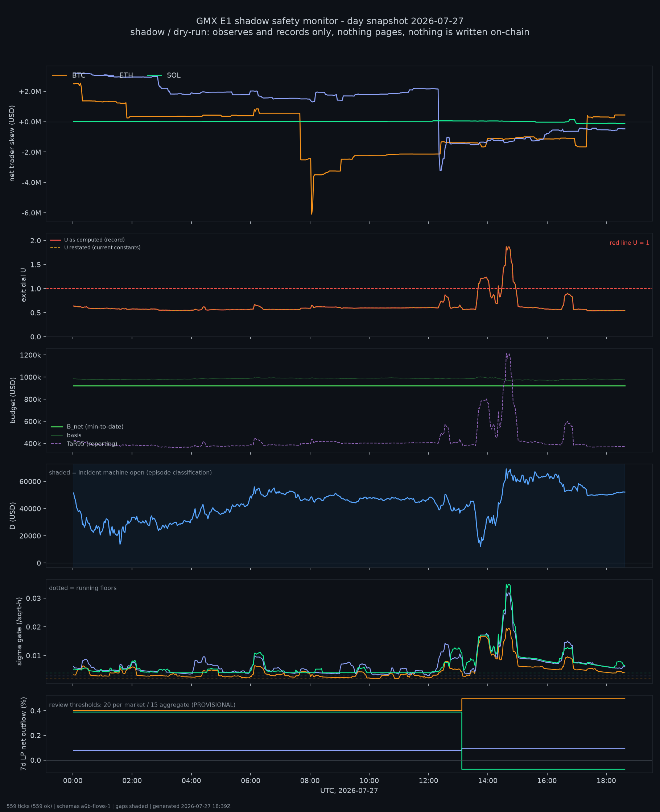Select the '400k' budget tick label

[x=32, y=443]
